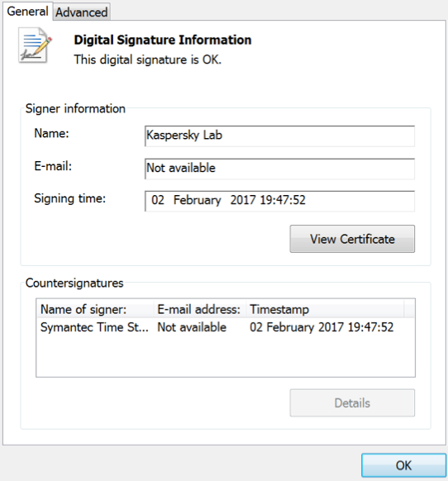
Task: Click empty area in countersignatures list
Action: 226,356
